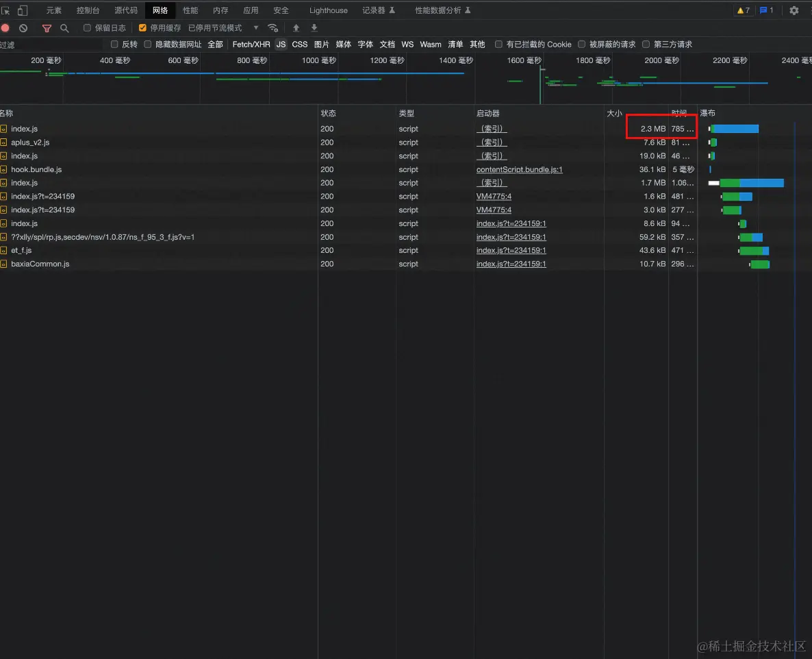The width and height of the screenshot is (812, 659).
Task: Switch to 控制台 Console tab
Action: pyautogui.click(x=88, y=10)
